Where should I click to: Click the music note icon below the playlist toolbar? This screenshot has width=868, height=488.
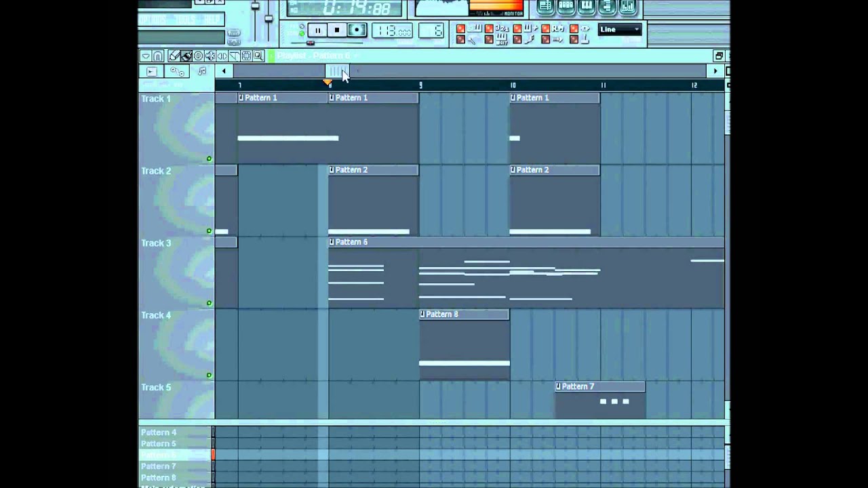click(x=202, y=71)
